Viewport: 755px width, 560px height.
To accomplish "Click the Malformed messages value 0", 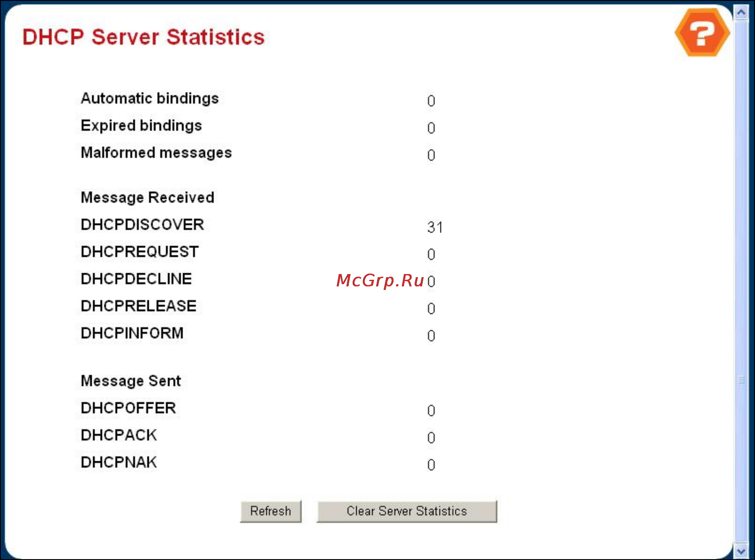I will point(431,155).
